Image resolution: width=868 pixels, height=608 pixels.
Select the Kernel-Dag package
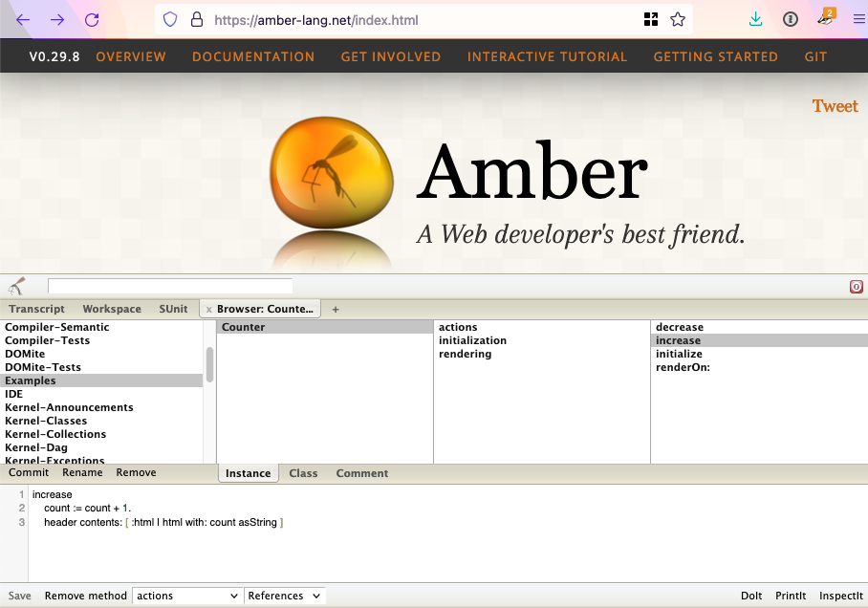pos(101,447)
